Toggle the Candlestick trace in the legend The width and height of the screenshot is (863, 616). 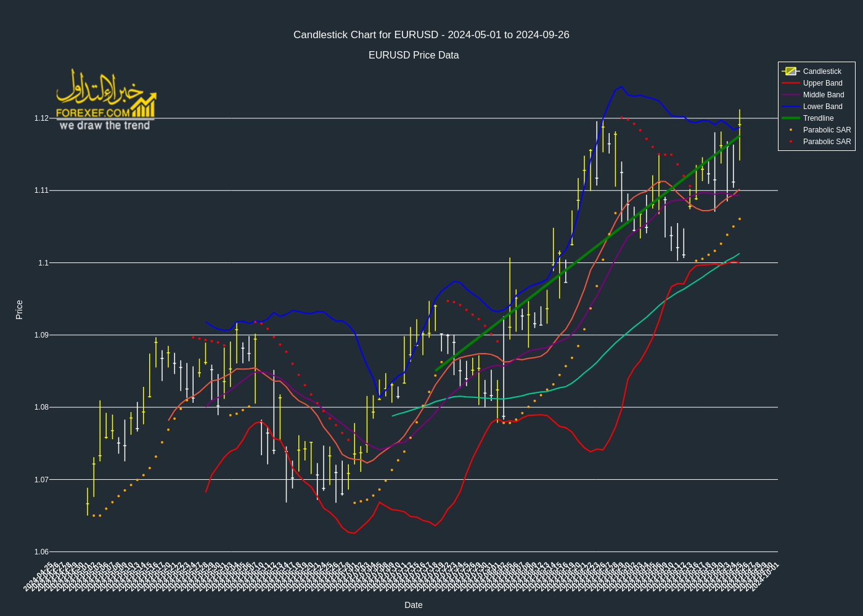tap(816, 71)
